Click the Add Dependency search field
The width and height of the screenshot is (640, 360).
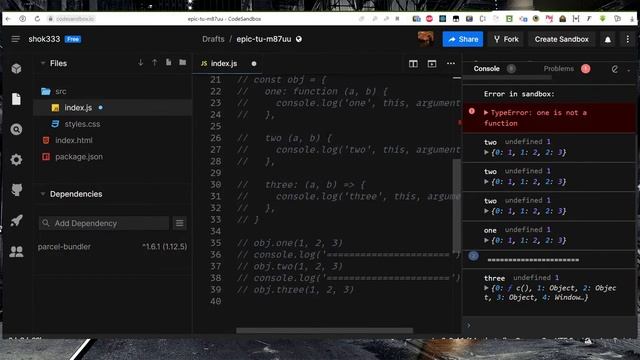click(x=104, y=223)
